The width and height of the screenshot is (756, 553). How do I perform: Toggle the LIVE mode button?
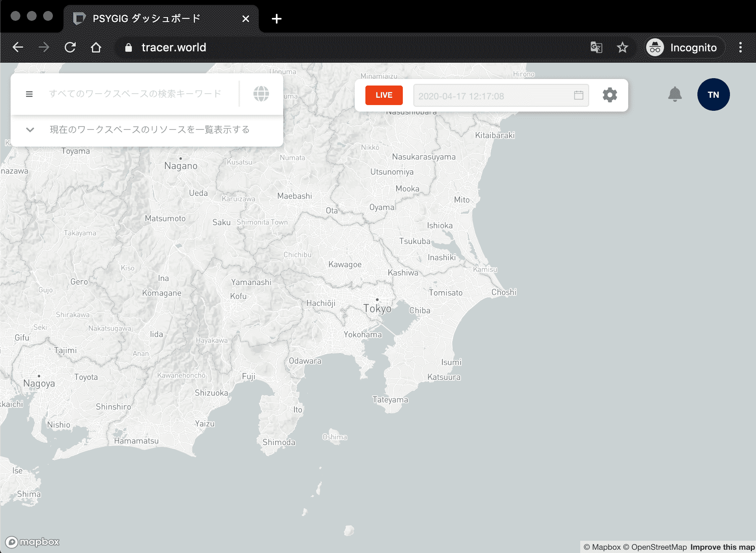click(x=384, y=95)
